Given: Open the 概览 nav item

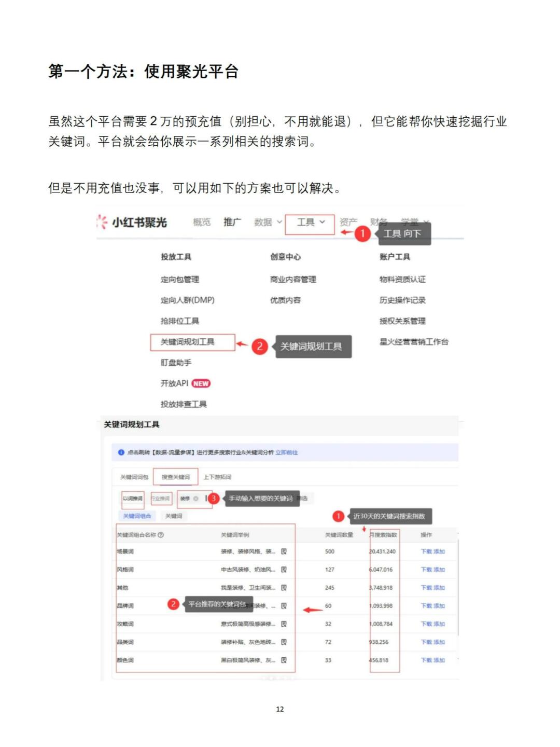Looking at the screenshot, I should (x=202, y=222).
